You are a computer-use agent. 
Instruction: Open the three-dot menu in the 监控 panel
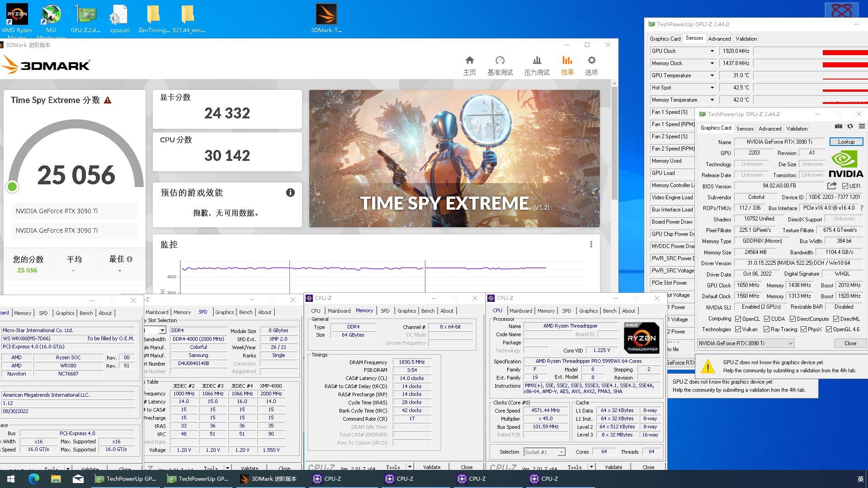pos(591,244)
